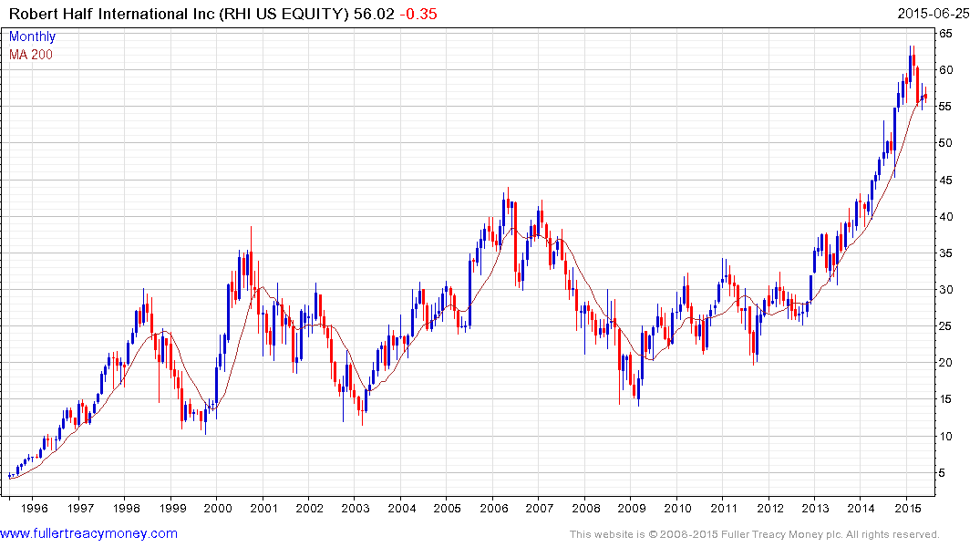Click the 2013 year label on x-axis
Screen dimensions: 980x547
[816, 508]
